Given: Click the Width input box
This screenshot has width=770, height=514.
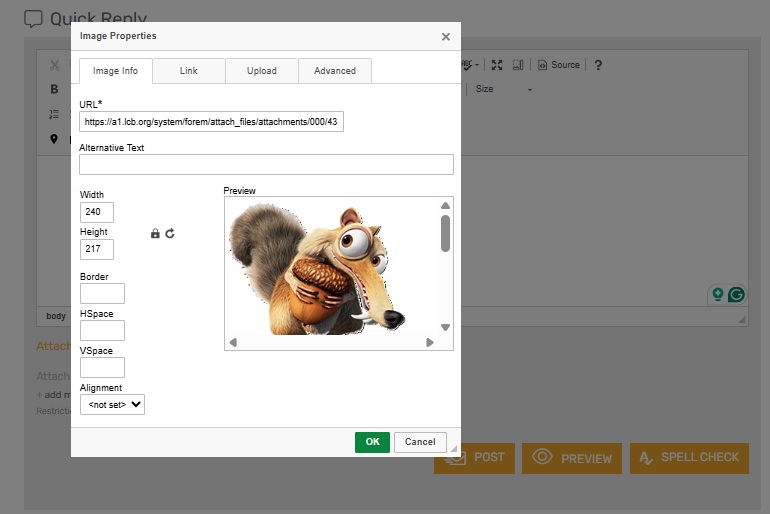Looking at the screenshot, I should [97, 212].
